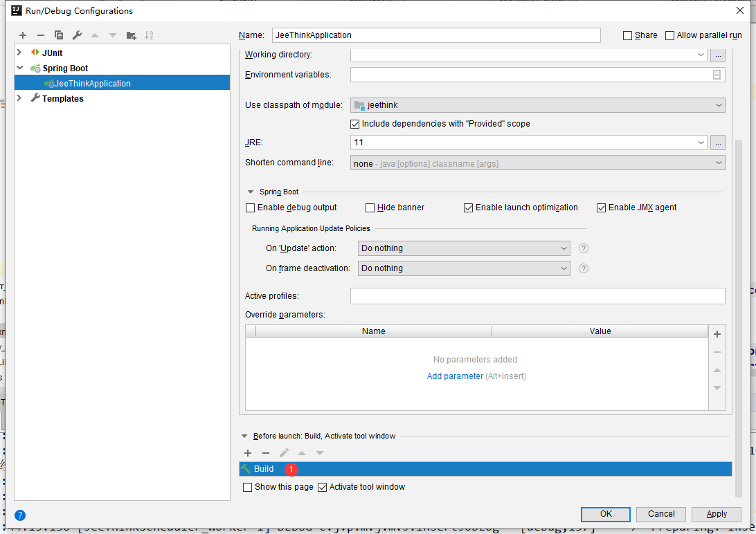Collapse the Before launch section
This screenshot has height=534, width=756.
[244, 436]
